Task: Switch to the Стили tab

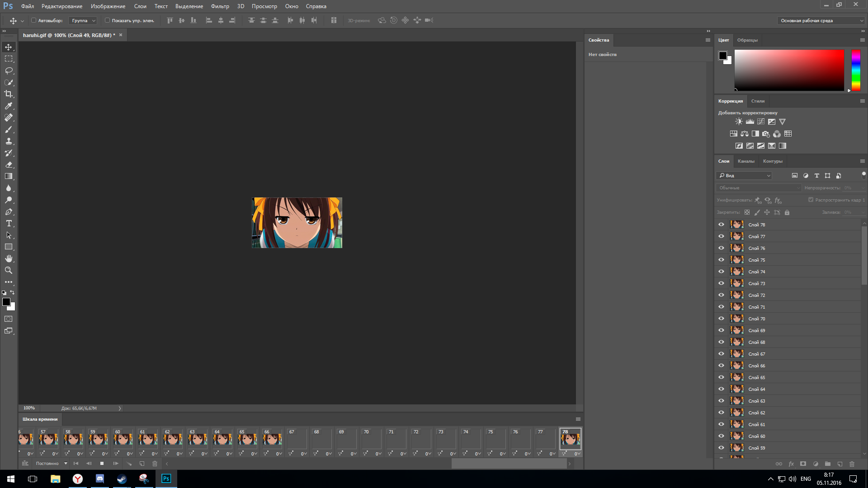Action: (x=758, y=101)
